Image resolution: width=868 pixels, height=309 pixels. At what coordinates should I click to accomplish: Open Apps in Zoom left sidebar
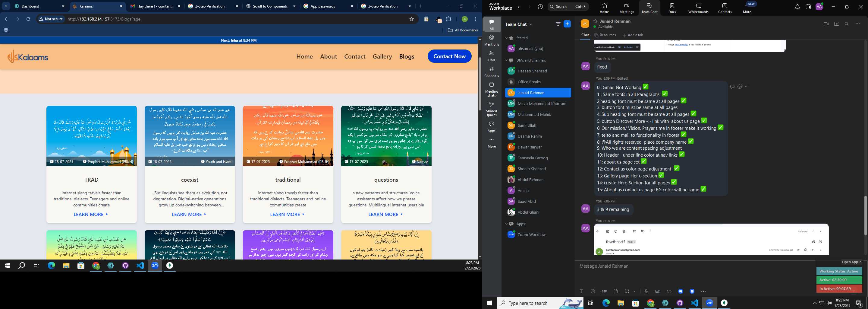pyautogui.click(x=492, y=127)
